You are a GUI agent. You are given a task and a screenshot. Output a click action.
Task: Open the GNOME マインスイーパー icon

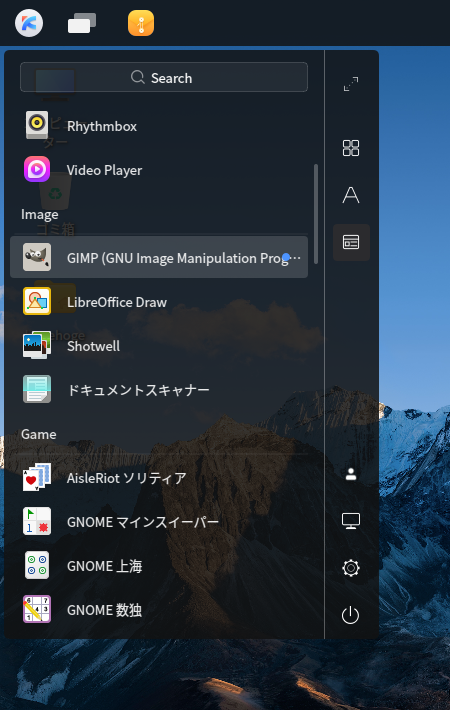[x=37, y=521]
